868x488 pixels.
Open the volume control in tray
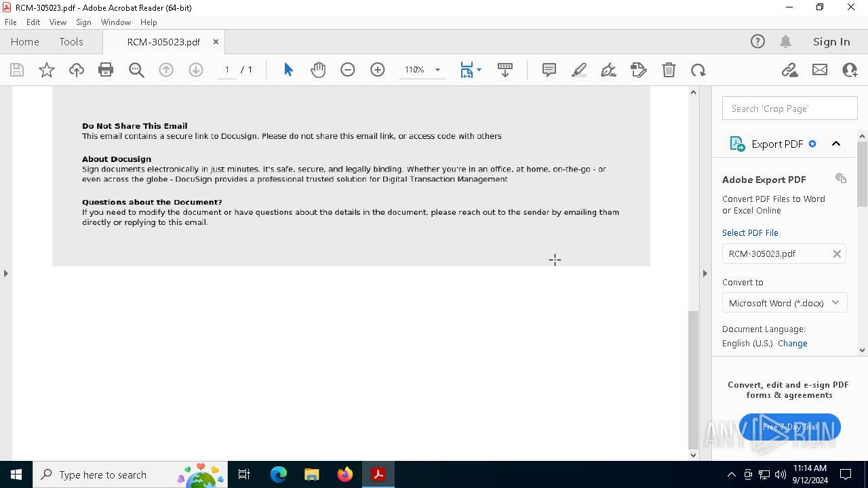[781, 474]
